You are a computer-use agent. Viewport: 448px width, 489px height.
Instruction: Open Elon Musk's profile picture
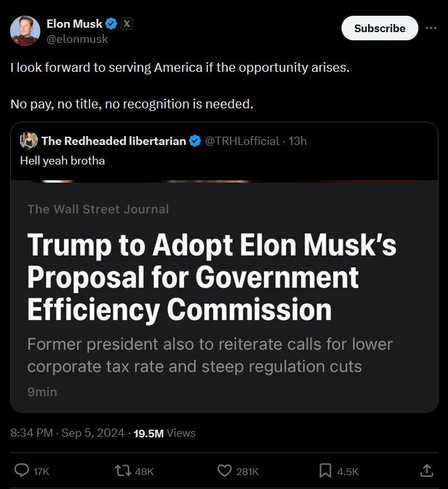point(25,30)
